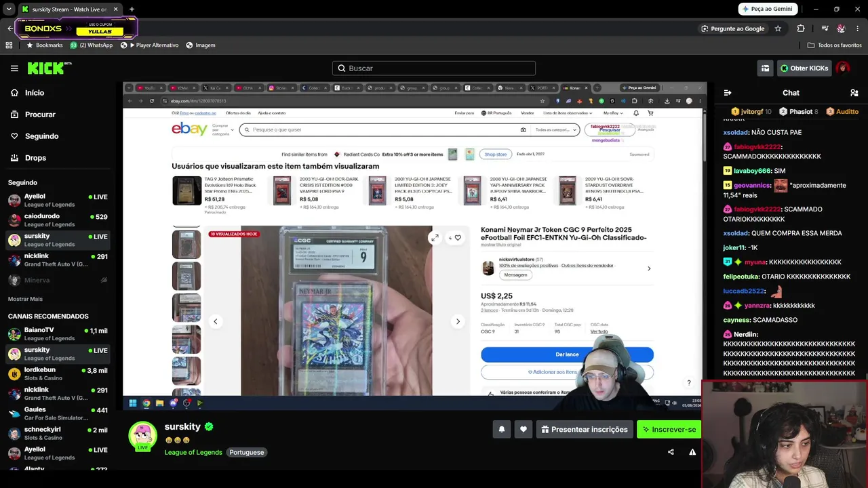The width and height of the screenshot is (868, 488).
Task: Select surskity in the Seguindo list
Action: (x=58, y=240)
